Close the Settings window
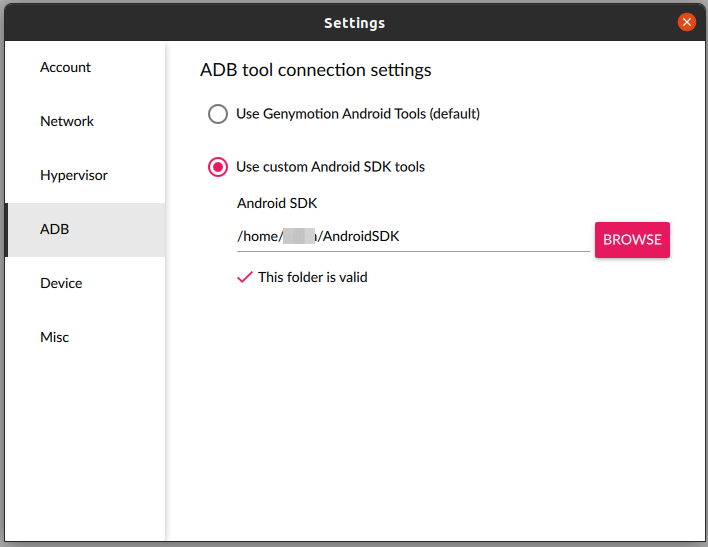The image size is (708, 547). 687,22
